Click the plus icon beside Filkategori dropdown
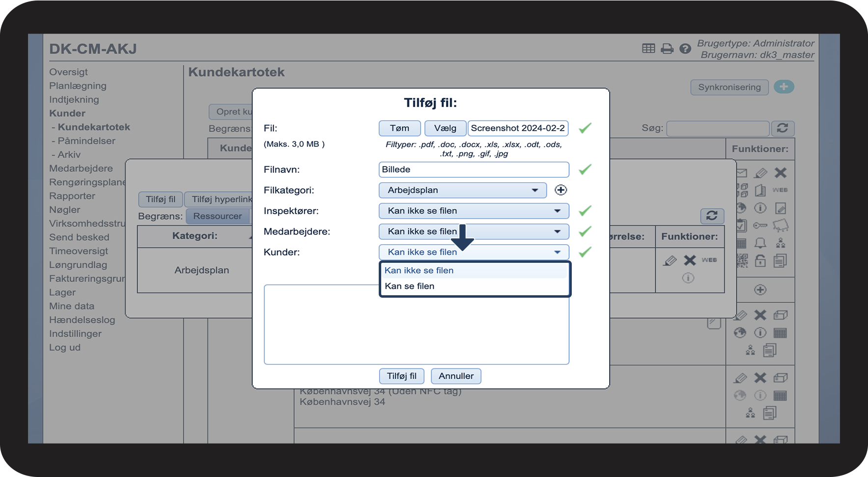This screenshot has height=477, width=868. 560,190
